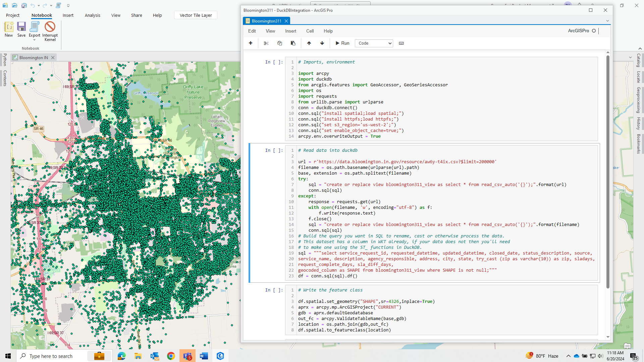Image resolution: width=644 pixels, height=362 pixels.
Task: Open the cell type Code dropdown
Action: 374,43
